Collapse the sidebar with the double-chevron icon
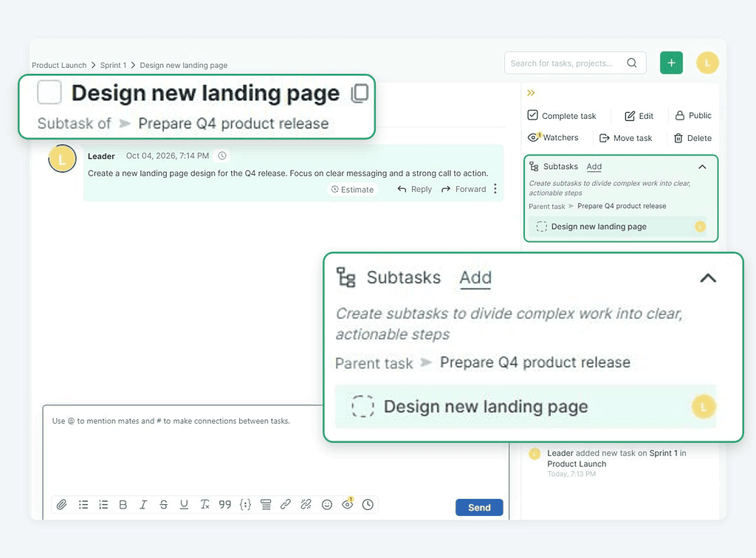This screenshot has width=756, height=558. 531,92
